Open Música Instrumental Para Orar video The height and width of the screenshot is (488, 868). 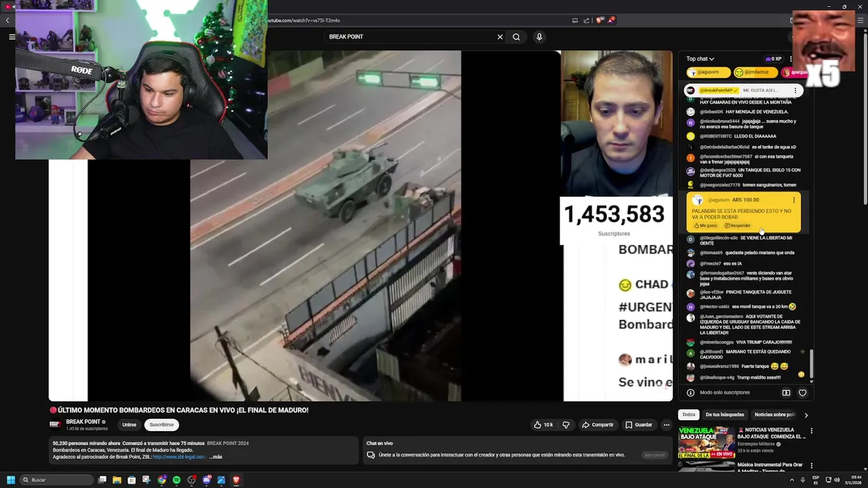point(770,467)
